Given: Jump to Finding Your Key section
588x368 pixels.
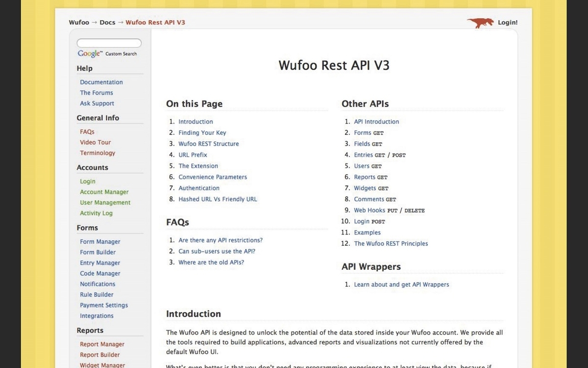Looking at the screenshot, I should tap(202, 133).
